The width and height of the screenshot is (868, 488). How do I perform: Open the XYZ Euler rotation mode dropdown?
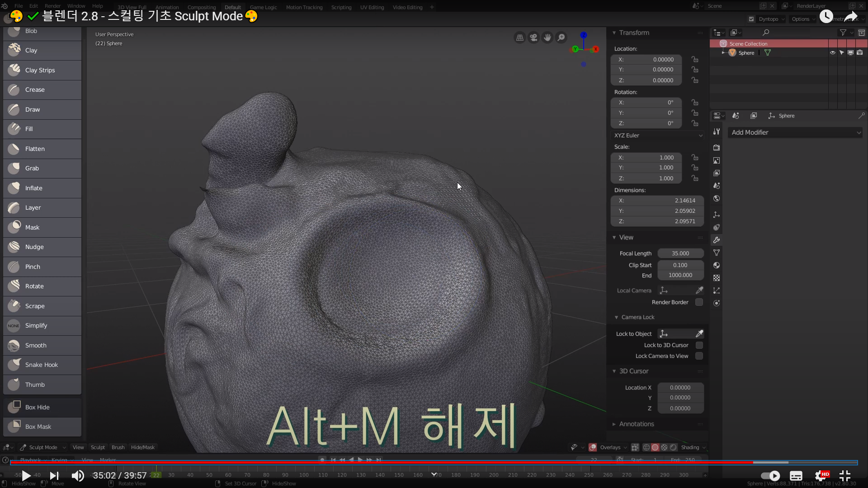point(657,135)
